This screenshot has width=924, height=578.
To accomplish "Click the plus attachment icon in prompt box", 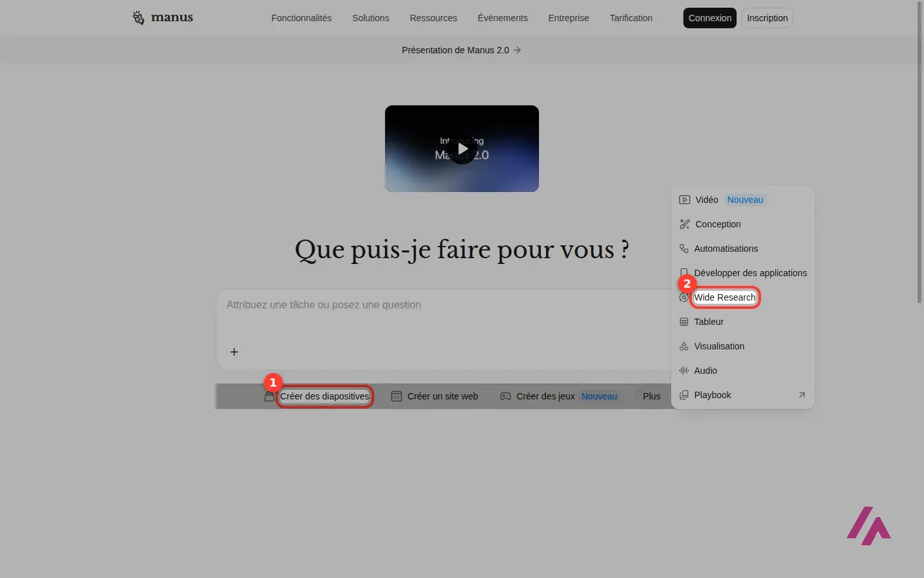I will 234,352.
